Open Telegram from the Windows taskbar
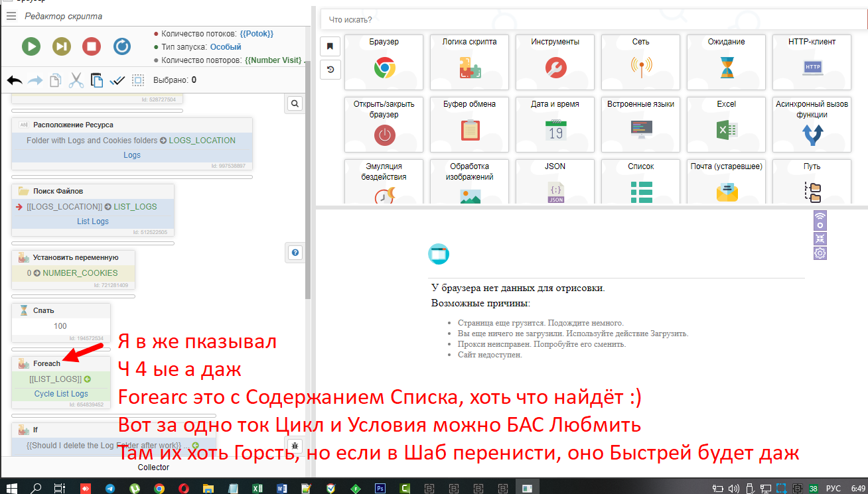 click(x=109, y=488)
